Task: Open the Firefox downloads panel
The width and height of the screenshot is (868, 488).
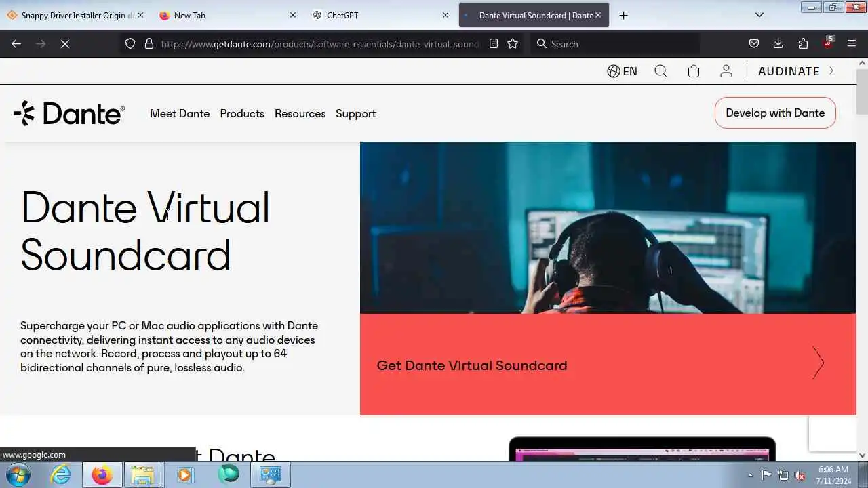Action: pyautogui.click(x=778, y=43)
